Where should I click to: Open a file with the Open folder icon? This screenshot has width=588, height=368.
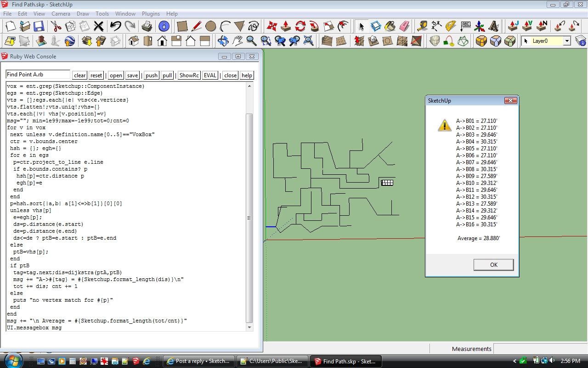24,26
